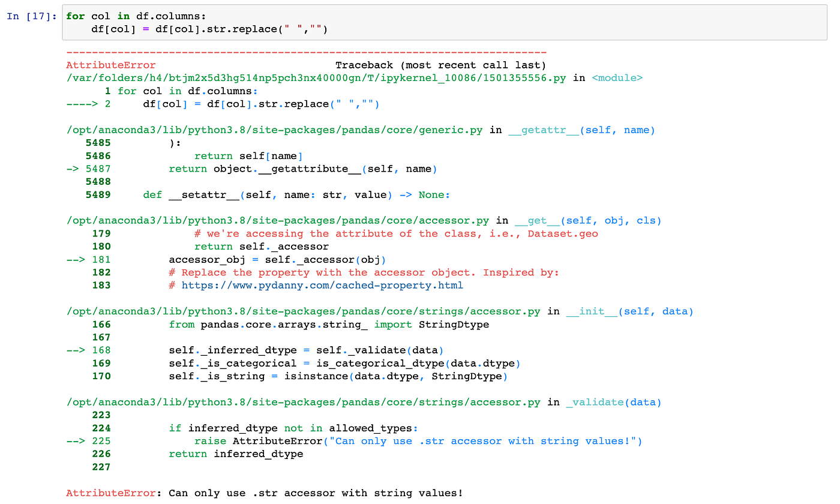
Task: Click line 168 'self._inferred_dtype' assignment
Action: pos(306,350)
